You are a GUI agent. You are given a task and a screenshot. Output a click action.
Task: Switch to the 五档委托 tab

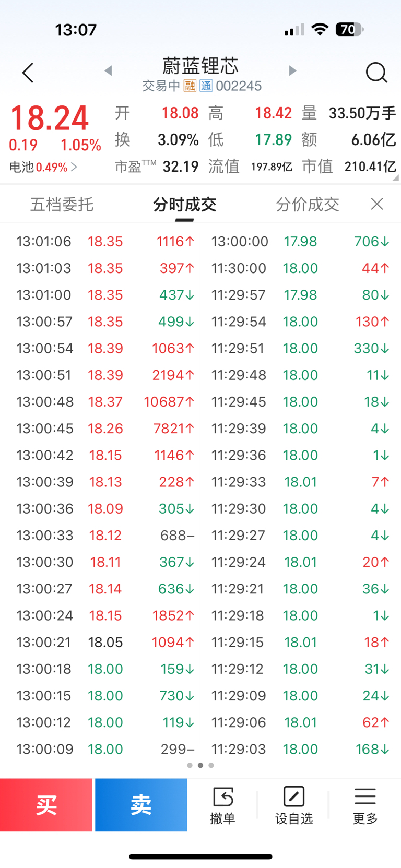(x=62, y=205)
